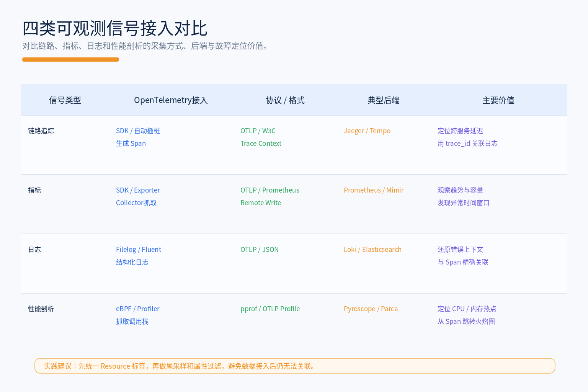This screenshot has height=392, width=588.
Task: Click the OpenTelemetry接入 column header
Action: click(171, 100)
